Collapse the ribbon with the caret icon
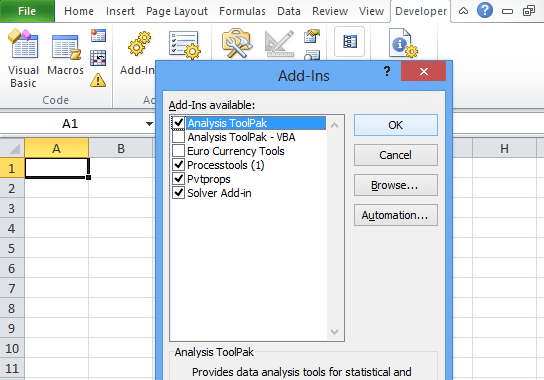This screenshot has width=544, height=380. coord(464,11)
